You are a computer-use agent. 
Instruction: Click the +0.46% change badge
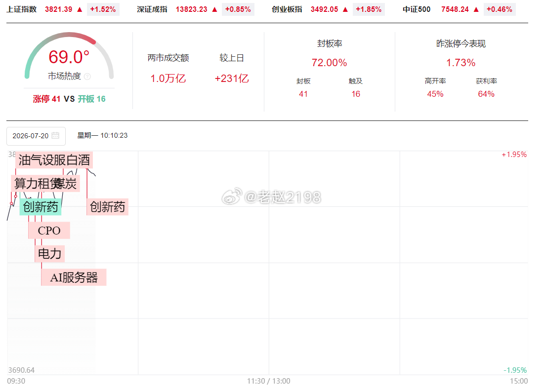pyautogui.click(x=499, y=9)
